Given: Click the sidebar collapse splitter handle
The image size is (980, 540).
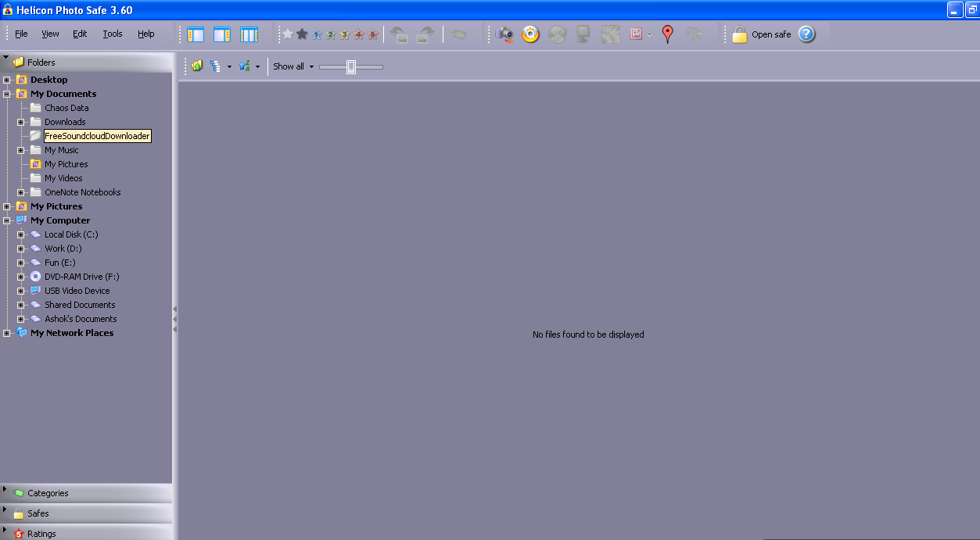Looking at the screenshot, I should coord(175,319).
